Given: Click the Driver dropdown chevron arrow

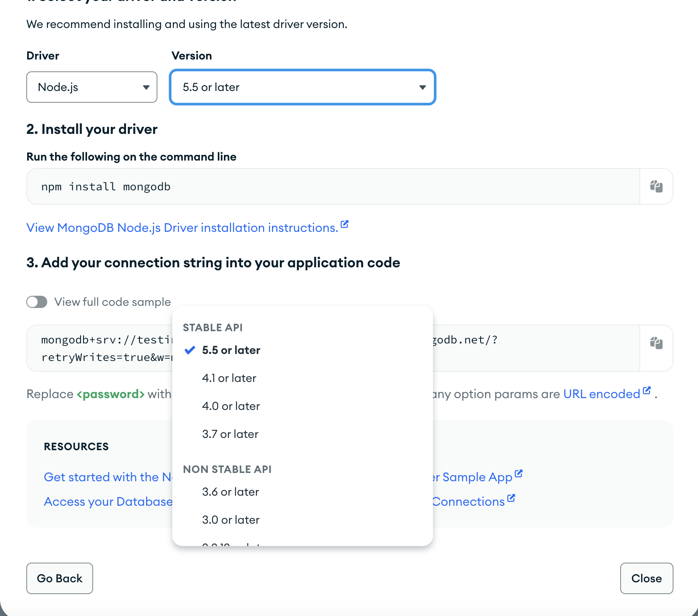Looking at the screenshot, I should point(147,87).
